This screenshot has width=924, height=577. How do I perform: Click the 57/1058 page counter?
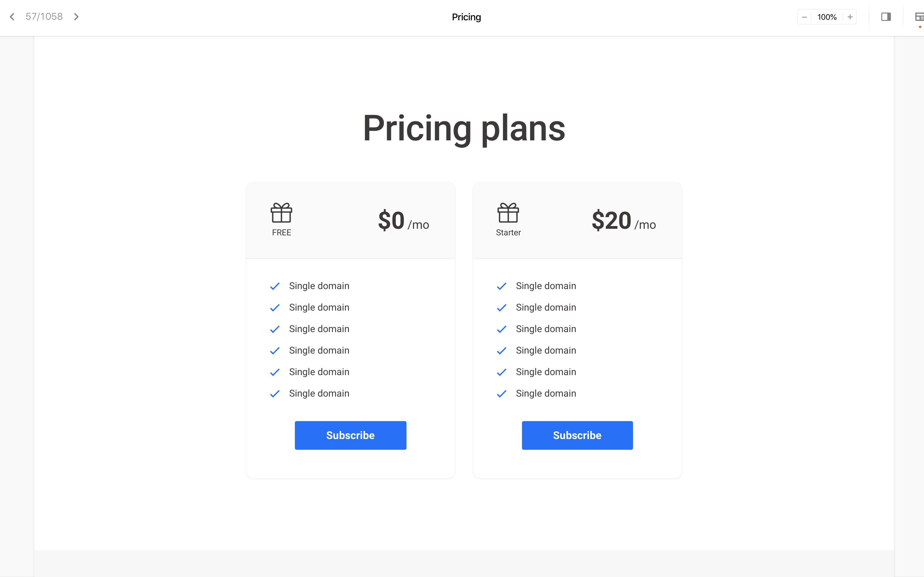[44, 17]
